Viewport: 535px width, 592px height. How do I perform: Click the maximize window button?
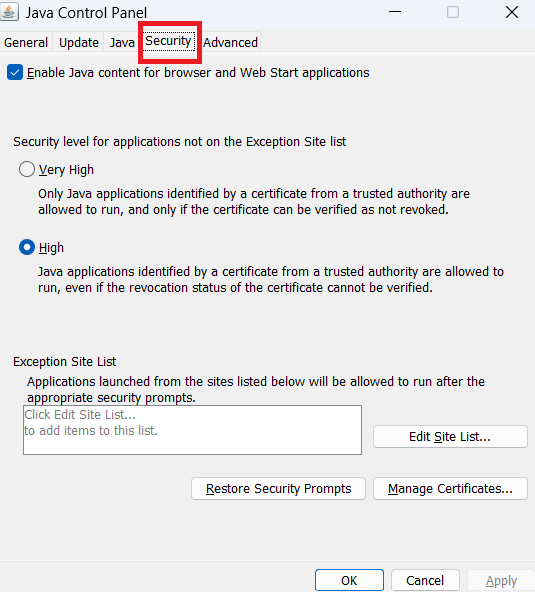[x=453, y=12]
